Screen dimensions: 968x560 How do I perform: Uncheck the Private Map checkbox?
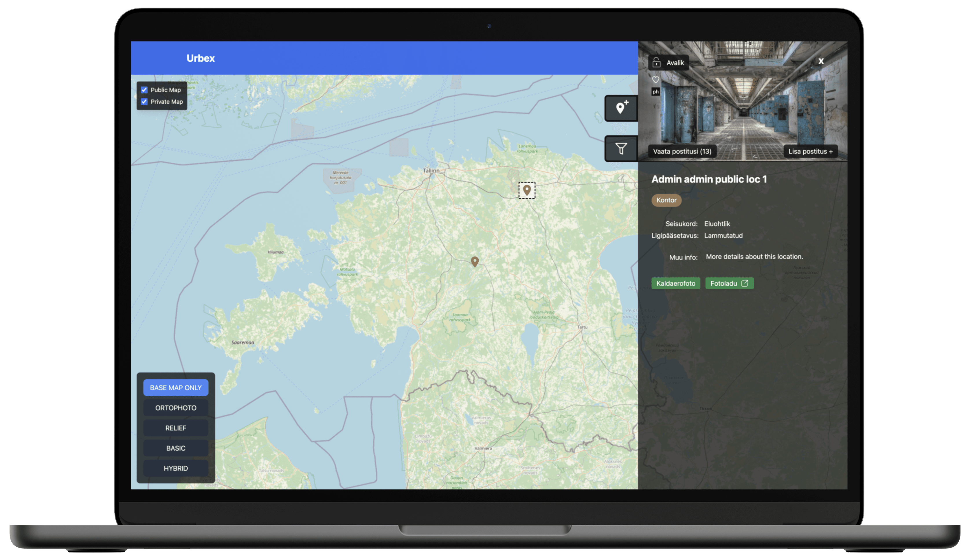[x=144, y=102]
